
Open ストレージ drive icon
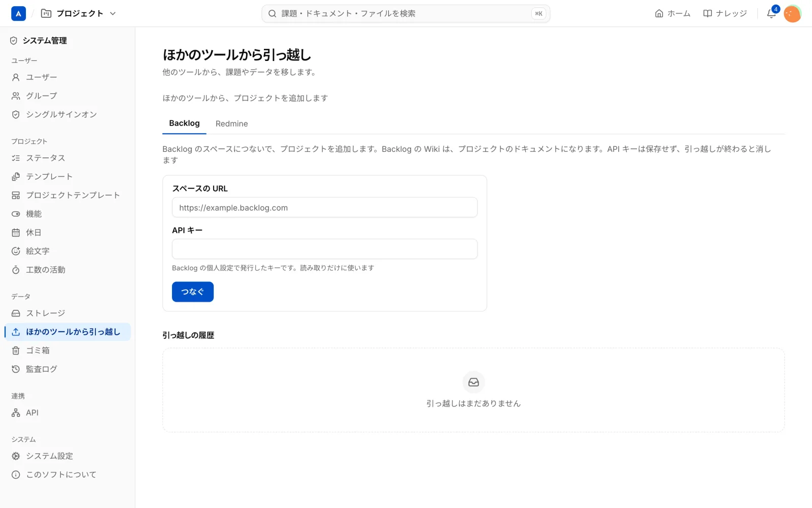(16, 313)
